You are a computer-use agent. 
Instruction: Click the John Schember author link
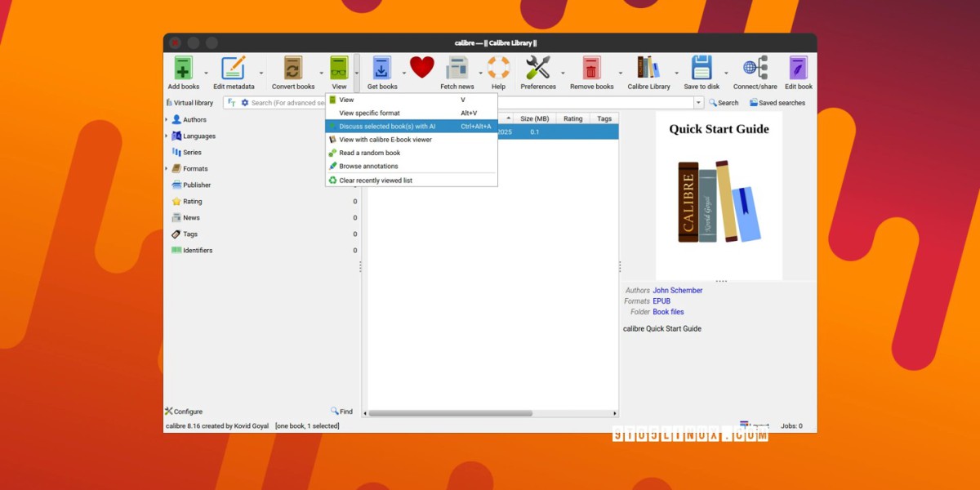click(677, 291)
